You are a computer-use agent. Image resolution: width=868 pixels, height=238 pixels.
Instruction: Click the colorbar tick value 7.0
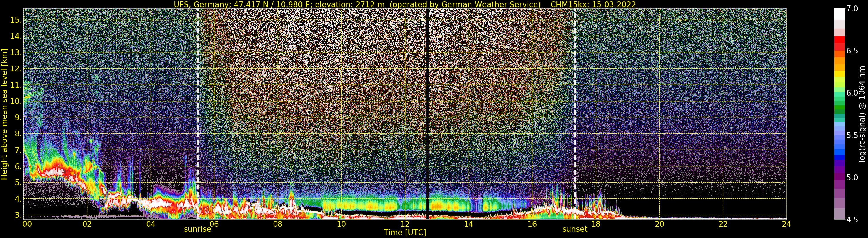(x=852, y=9)
